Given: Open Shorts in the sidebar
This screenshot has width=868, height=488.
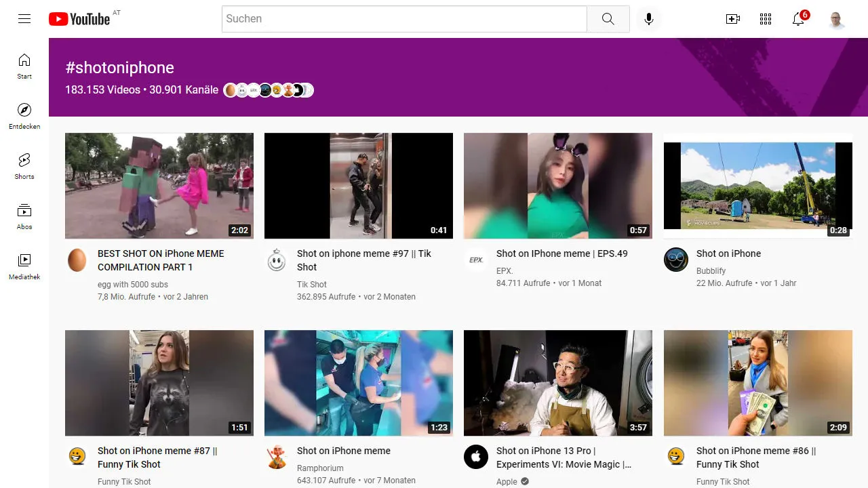Looking at the screenshot, I should pos(24,166).
